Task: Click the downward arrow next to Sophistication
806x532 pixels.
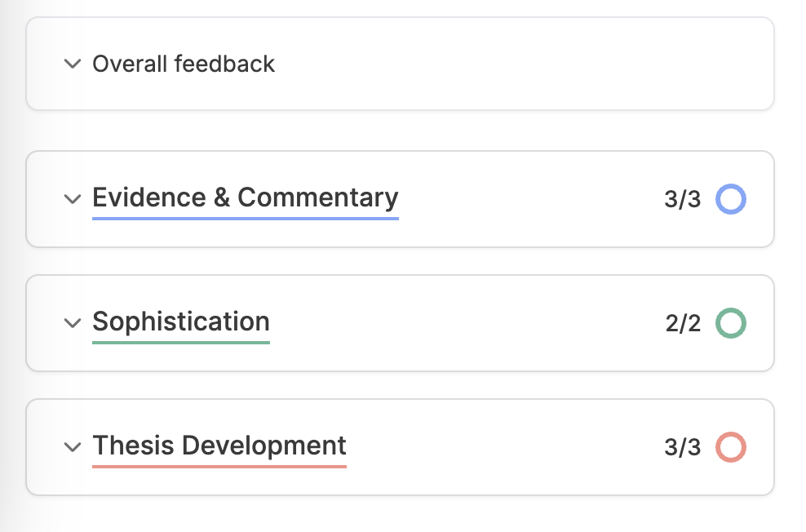Action: (72, 322)
